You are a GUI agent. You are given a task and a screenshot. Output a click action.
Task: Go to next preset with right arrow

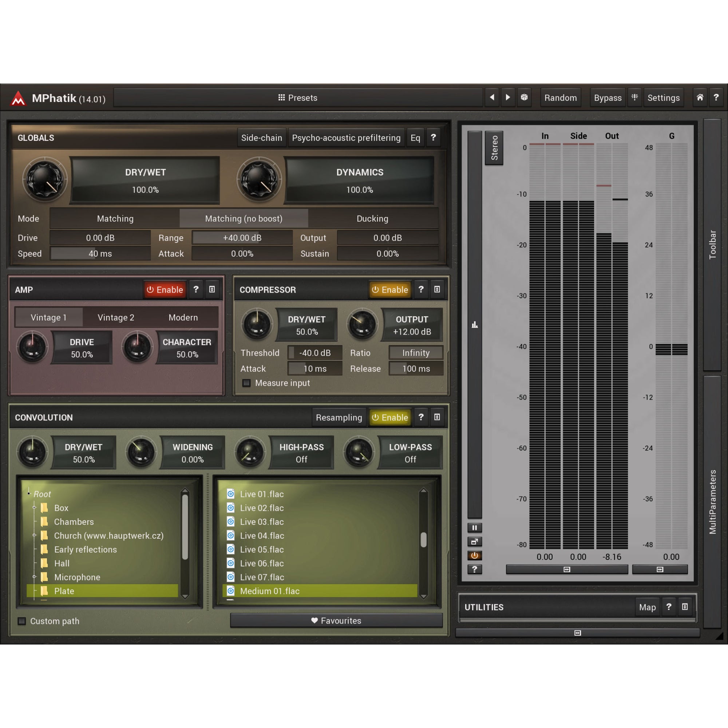point(507,98)
